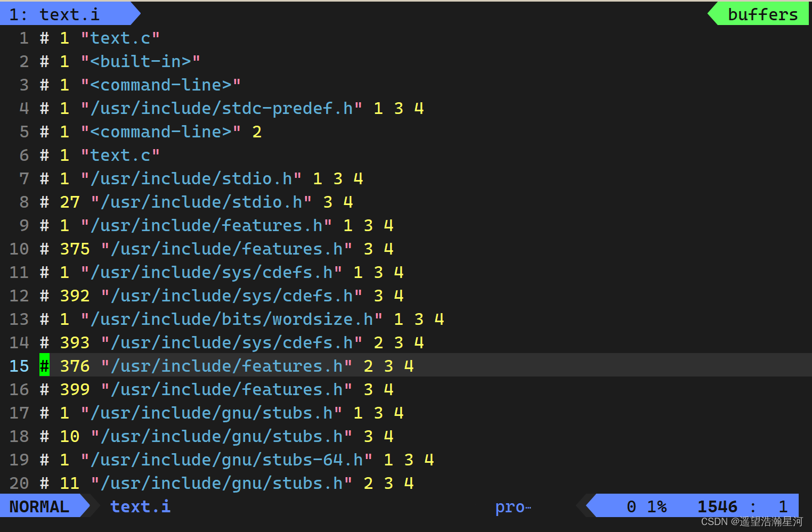
Task: Click "/usr/include/features.h" on line 16
Action: [227, 389]
